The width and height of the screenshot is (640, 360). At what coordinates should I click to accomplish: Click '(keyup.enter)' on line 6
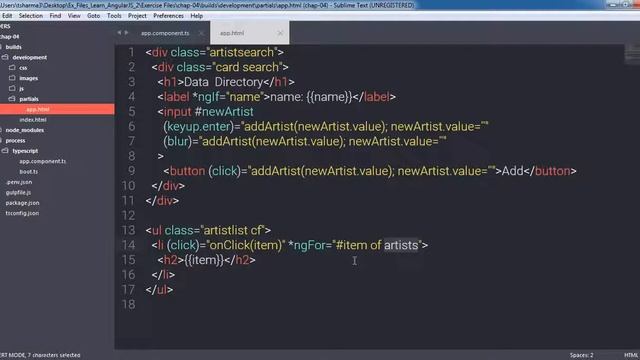coord(199,127)
